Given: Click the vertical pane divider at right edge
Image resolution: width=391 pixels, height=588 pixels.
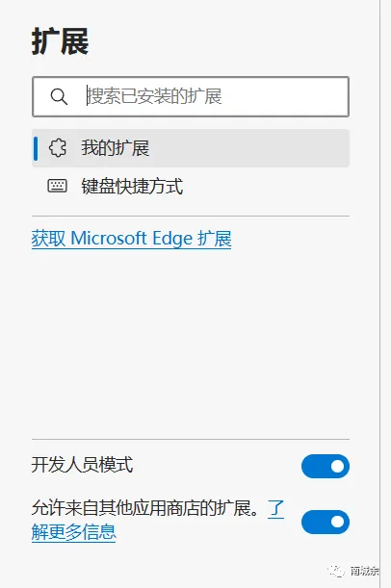Looking at the screenshot, I should (380, 294).
